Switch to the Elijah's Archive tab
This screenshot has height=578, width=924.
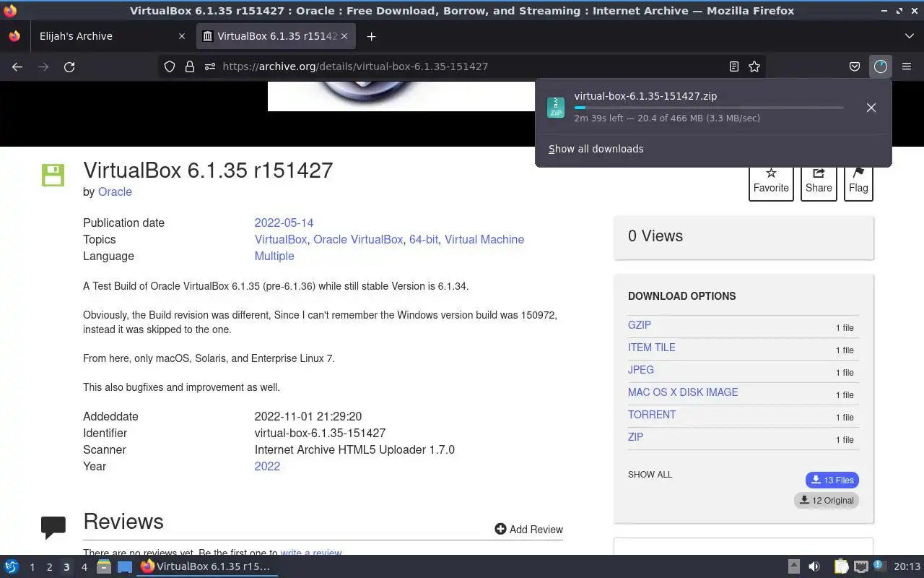[x=112, y=36]
